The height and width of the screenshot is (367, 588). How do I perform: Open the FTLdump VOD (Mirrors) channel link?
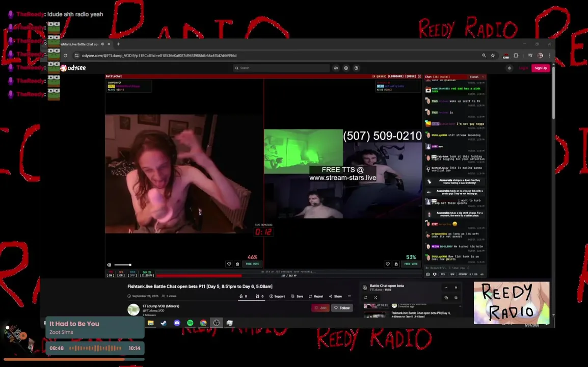click(x=161, y=306)
